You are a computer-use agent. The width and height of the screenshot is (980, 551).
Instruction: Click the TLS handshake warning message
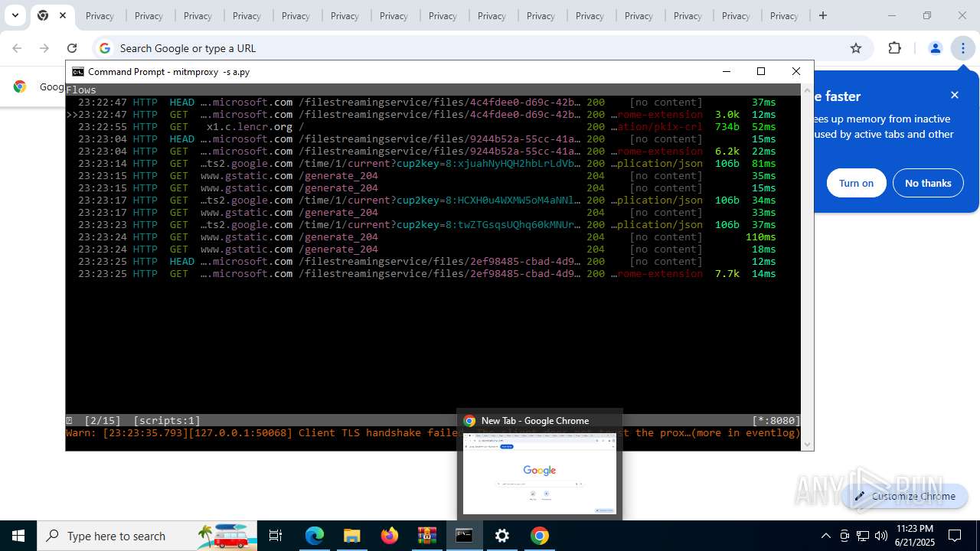pos(433,433)
